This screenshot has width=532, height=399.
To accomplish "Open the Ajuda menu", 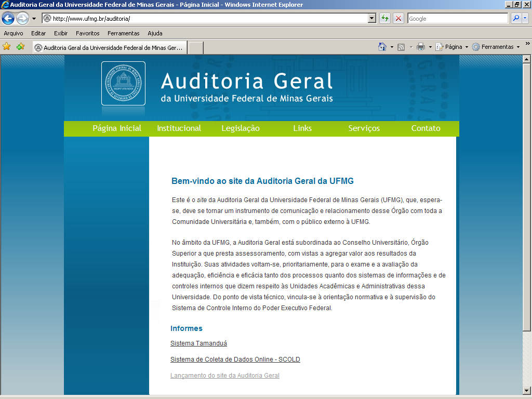I will (x=155, y=33).
